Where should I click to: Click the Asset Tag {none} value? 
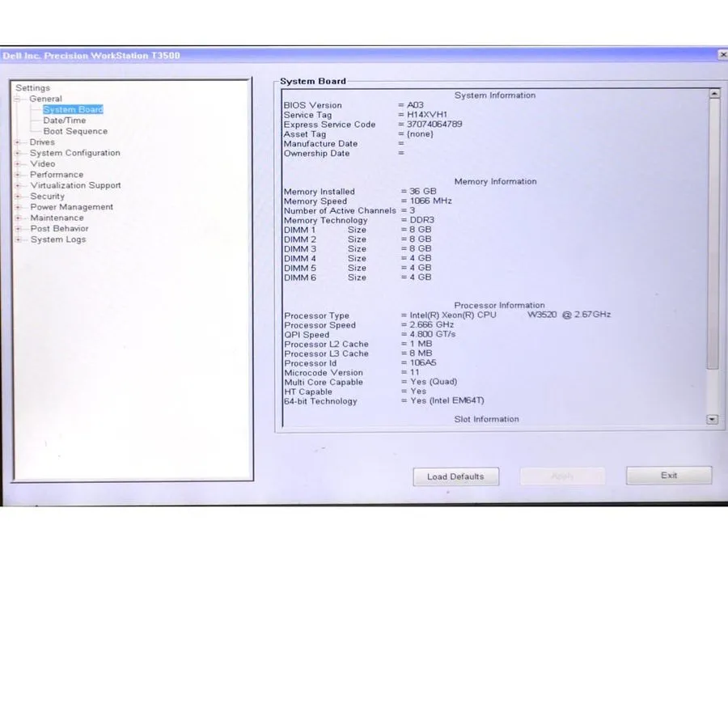click(420, 133)
